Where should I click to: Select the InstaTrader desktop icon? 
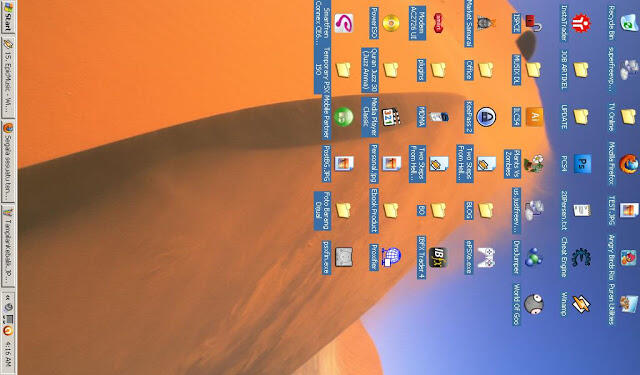tap(581, 23)
